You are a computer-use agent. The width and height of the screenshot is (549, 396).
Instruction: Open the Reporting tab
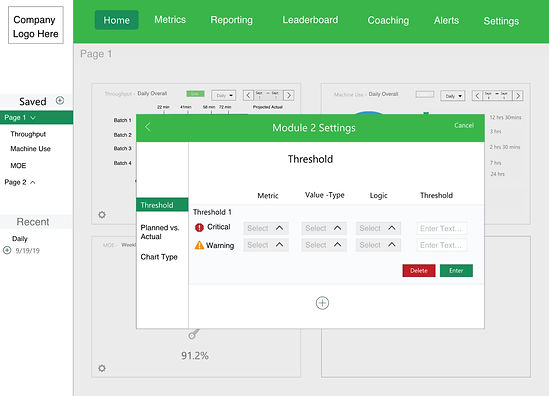(x=231, y=20)
